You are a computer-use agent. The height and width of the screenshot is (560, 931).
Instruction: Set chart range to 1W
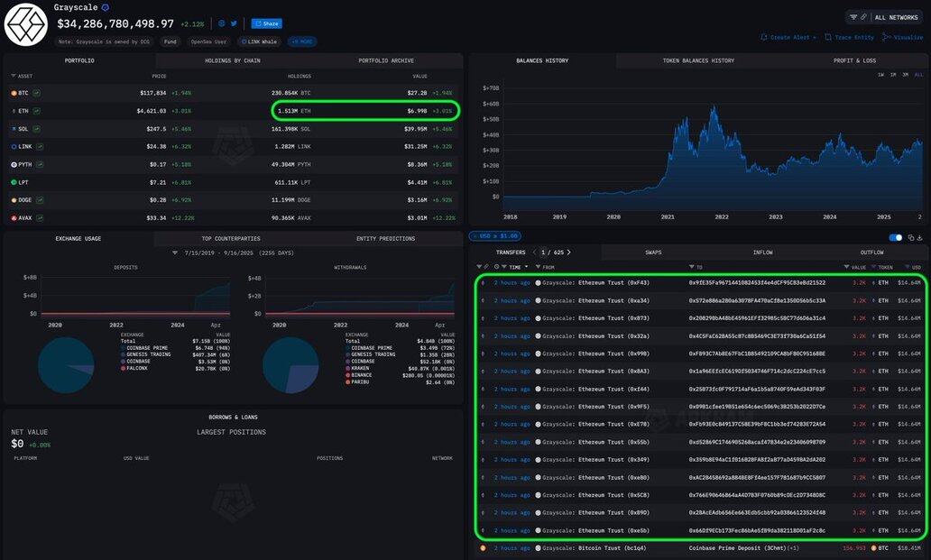point(880,75)
